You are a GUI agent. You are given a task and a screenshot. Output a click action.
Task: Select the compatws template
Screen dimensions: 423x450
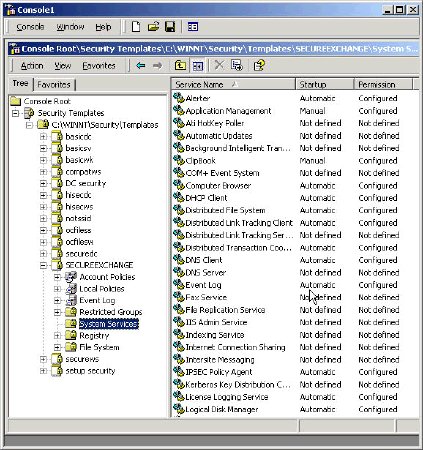pos(83,172)
